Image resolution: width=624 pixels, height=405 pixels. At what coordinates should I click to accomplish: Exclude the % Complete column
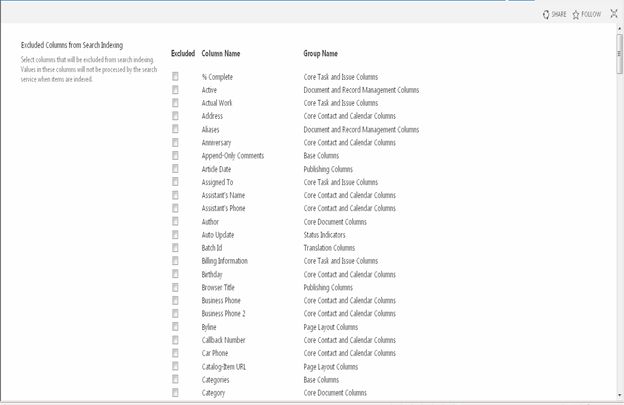pos(175,76)
